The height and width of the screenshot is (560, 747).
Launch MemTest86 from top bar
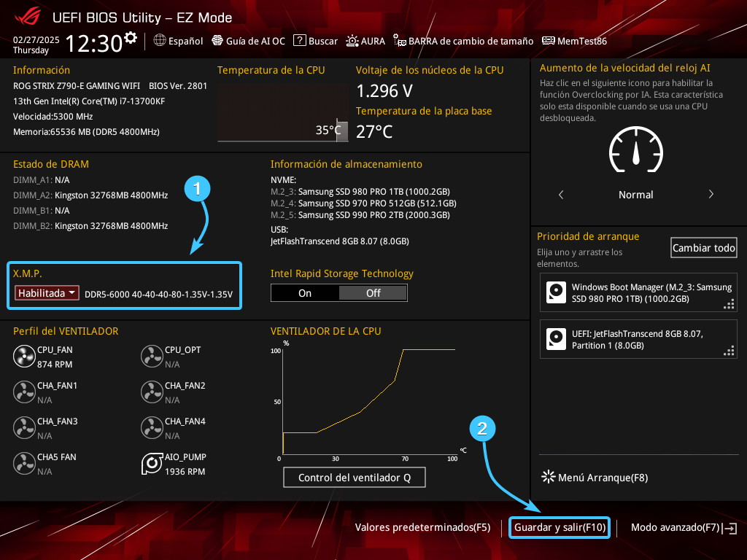(575, 41)
